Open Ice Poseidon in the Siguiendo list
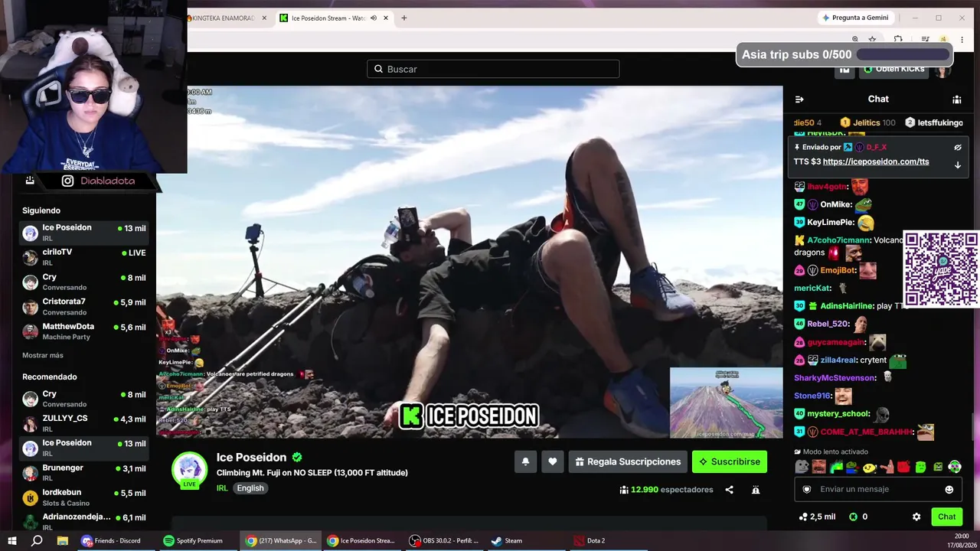This screenshot has width=980, height=551. [x=84, y=233]
